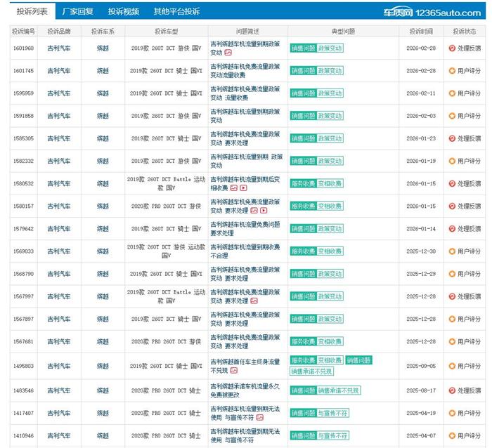Click 销售承诺不兑现 tag in row 1495803
The width and height of the screenshot is (492, 448).
click(x=311, y=370)
